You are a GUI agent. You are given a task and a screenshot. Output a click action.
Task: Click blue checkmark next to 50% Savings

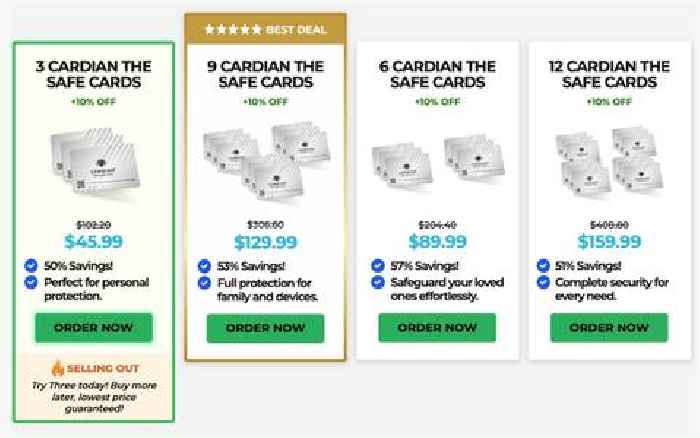[x=31, y=266]
